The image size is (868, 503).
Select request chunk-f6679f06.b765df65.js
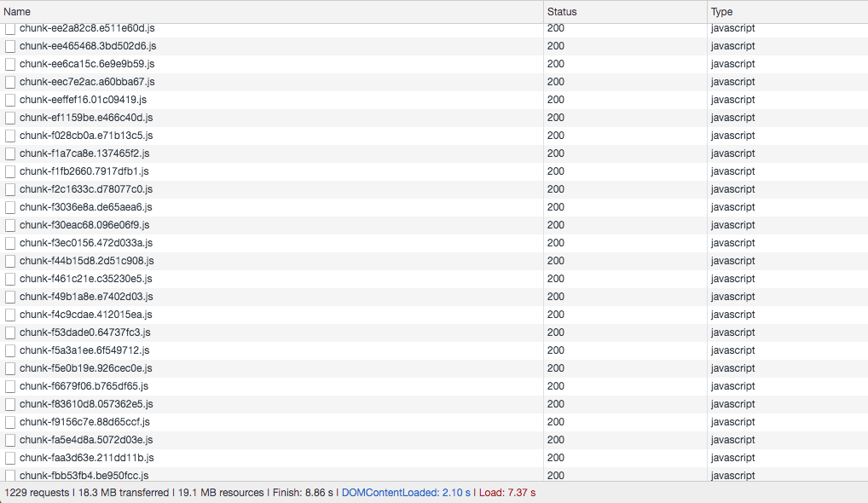click(x=434, y=386)
